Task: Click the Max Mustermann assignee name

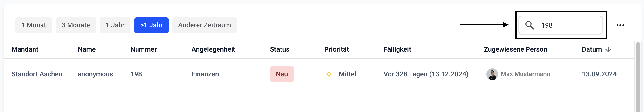Action: tap(525, 74)
